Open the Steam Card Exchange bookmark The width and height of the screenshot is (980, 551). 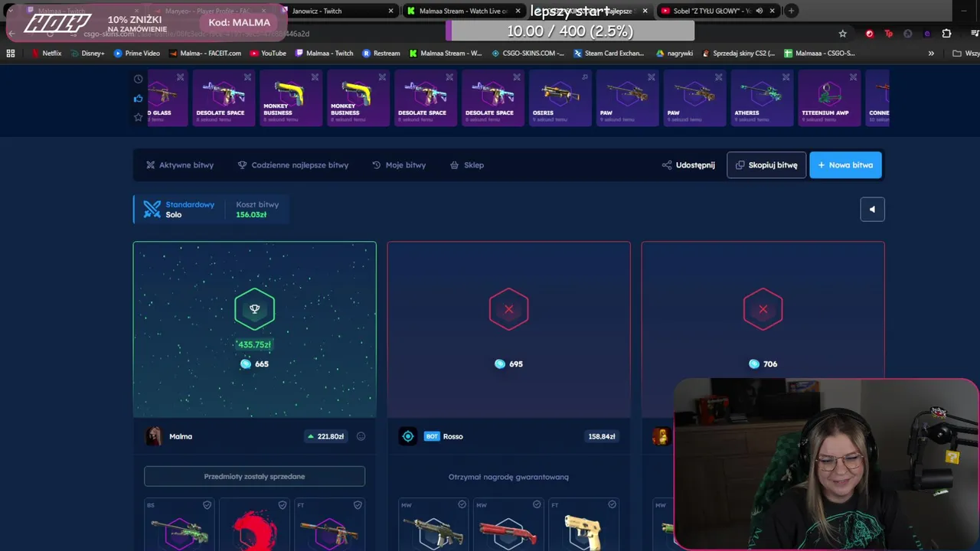608,54
